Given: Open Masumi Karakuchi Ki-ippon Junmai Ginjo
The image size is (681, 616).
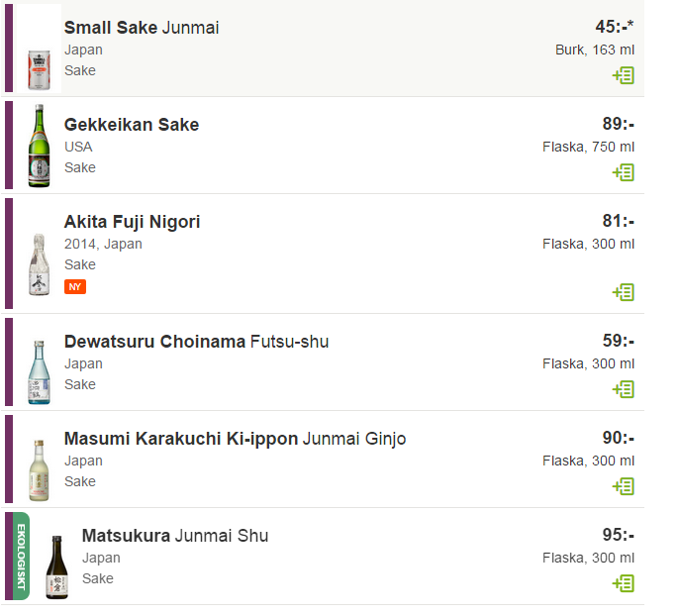Looking at the screenshot, I should tap(235, 439).
